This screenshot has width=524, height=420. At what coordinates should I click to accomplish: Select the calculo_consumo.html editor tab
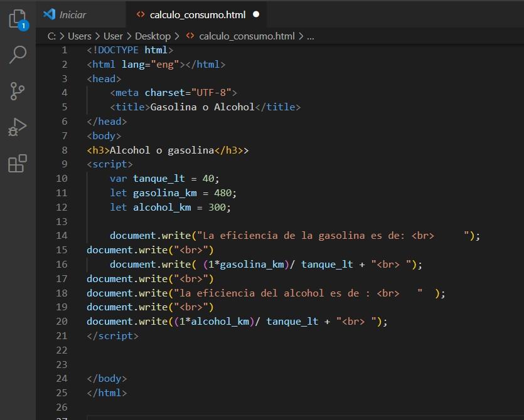[196, 14]
